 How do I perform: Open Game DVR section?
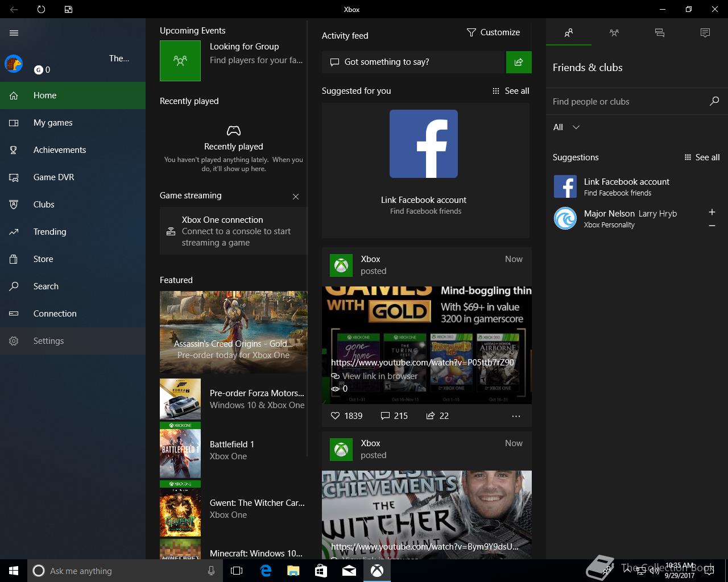[x=73, y=177]
